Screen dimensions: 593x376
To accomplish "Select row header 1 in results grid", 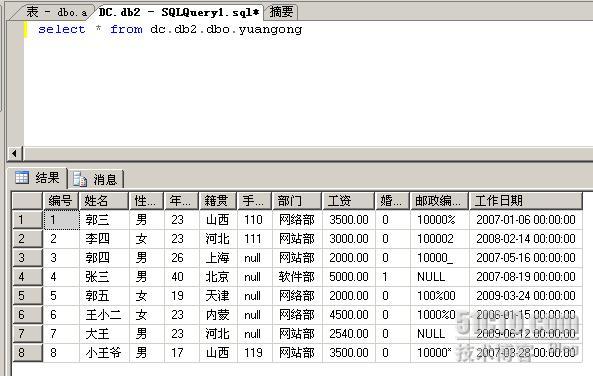I will (x=27, y=220).
